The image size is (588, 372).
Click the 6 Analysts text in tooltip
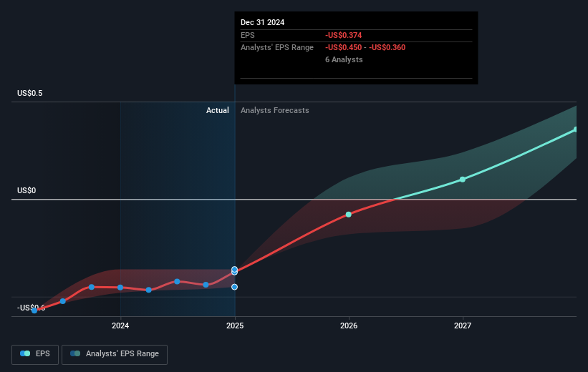click(x=344, y=59)
